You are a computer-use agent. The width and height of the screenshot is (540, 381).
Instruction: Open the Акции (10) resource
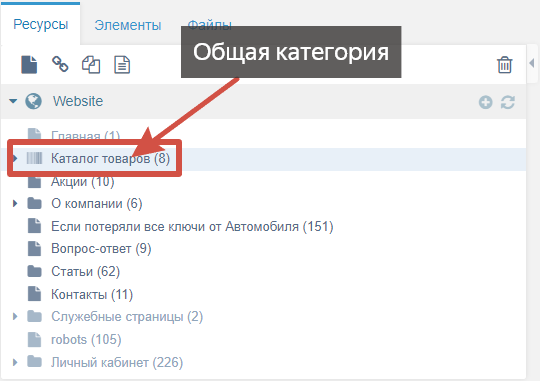coord(83,181)
